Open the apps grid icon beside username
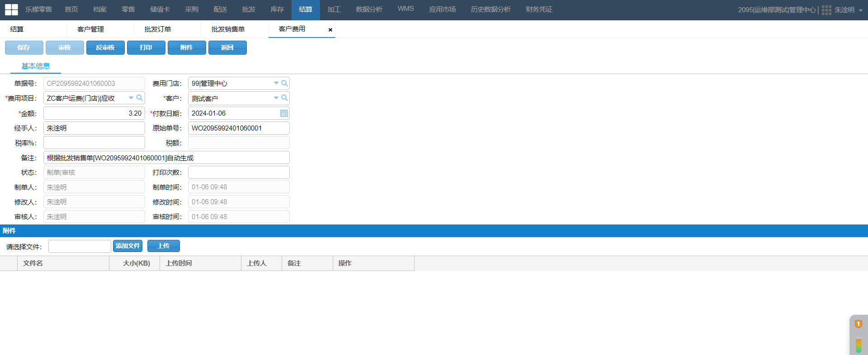The image size is (868, 355). tap(826, 10)
